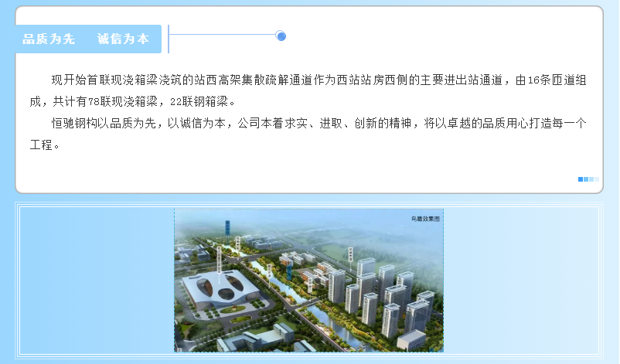The image size is (620, 364).
Task: Click the second blue square indicator
Action: pos(586,179)
